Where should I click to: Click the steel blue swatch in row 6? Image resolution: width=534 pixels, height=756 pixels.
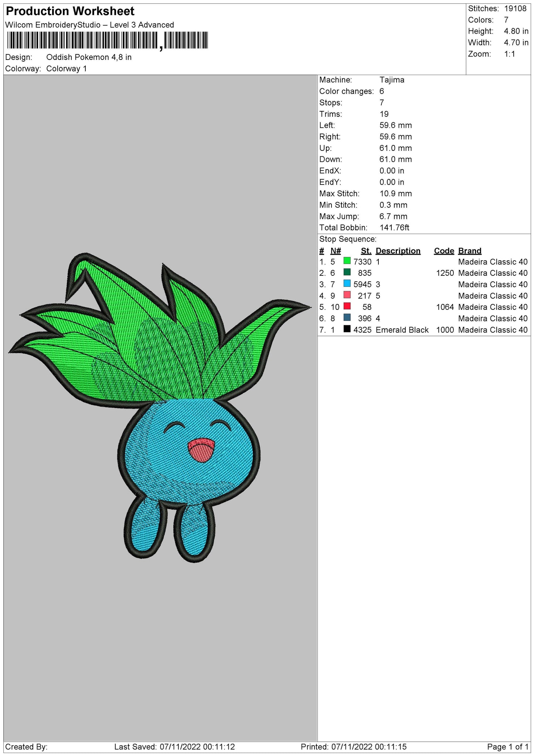coord(347,318)
